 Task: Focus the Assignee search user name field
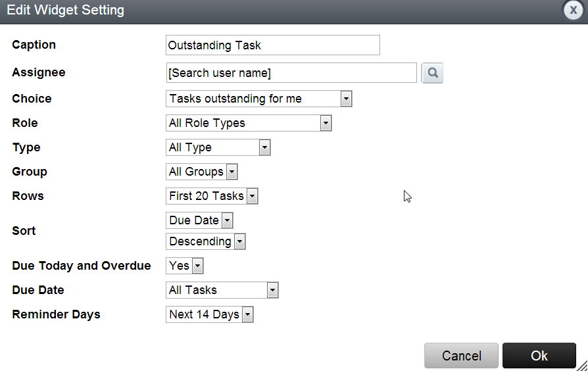tap(291, 73)
